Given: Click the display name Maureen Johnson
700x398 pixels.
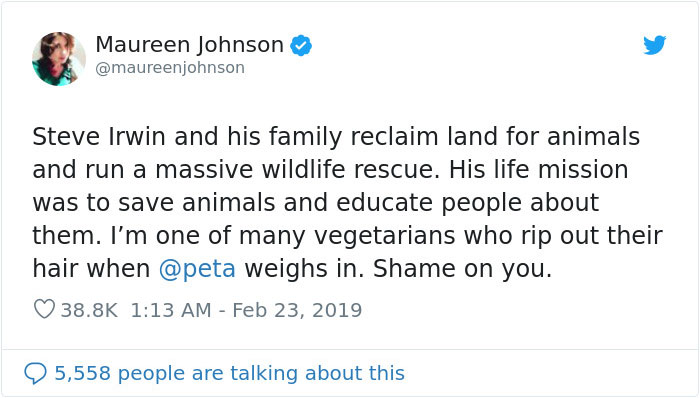Looking at the screenshot, I should pos(190,45).
